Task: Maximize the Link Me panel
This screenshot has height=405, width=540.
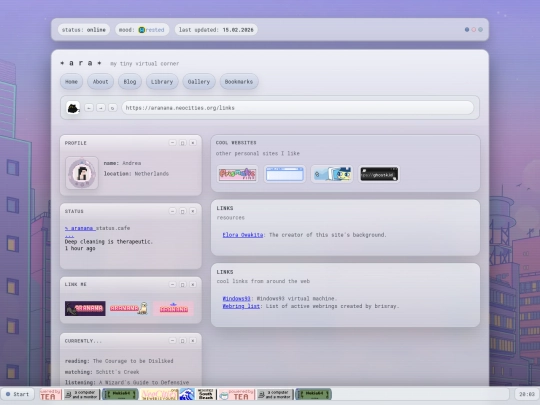Action: (x=183, y=284)
